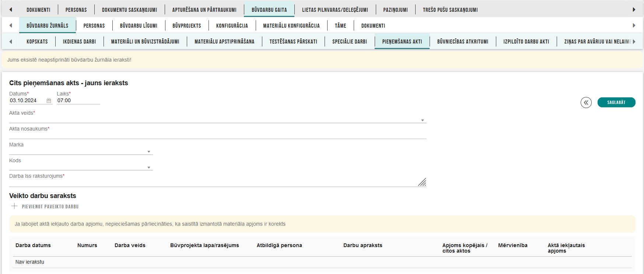This screenshot has width=644, height=274.
Task: Switch to the Tāme tab
Action: [340, 25]
